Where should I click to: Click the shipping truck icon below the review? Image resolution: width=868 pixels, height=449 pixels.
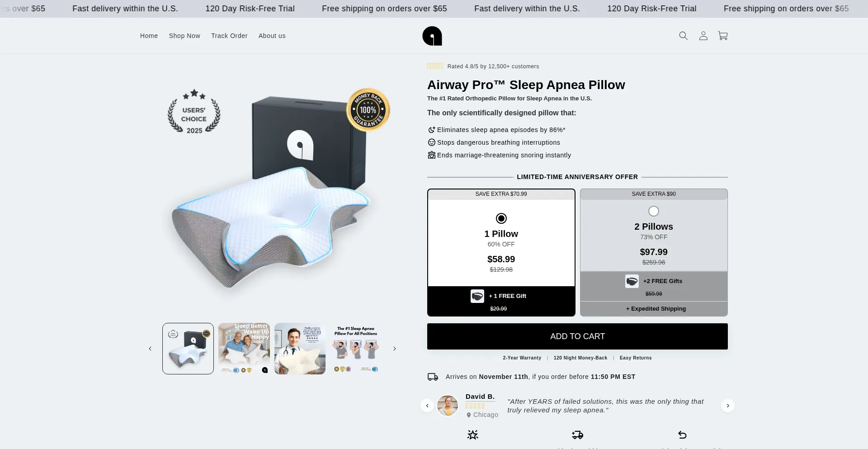577,435
